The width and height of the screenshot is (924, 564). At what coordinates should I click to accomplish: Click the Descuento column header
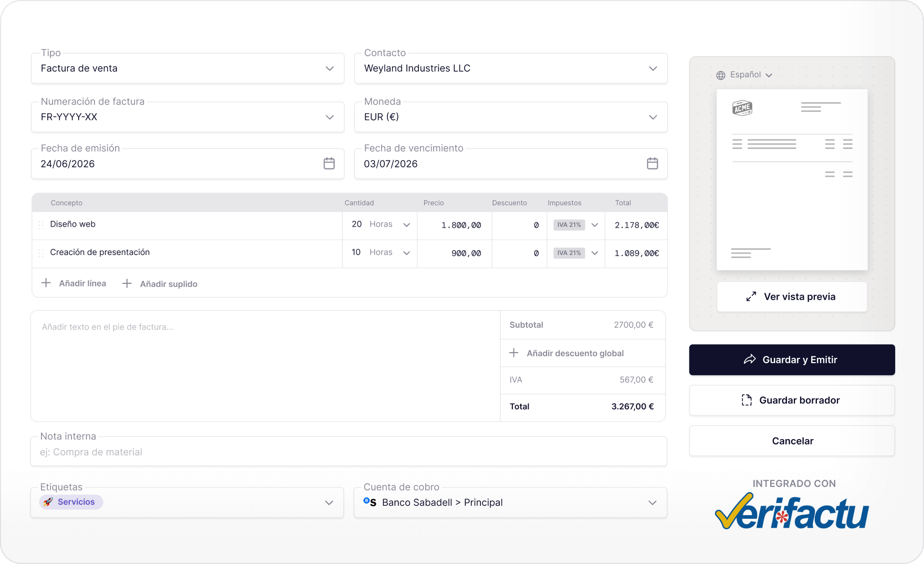(509, 203)
